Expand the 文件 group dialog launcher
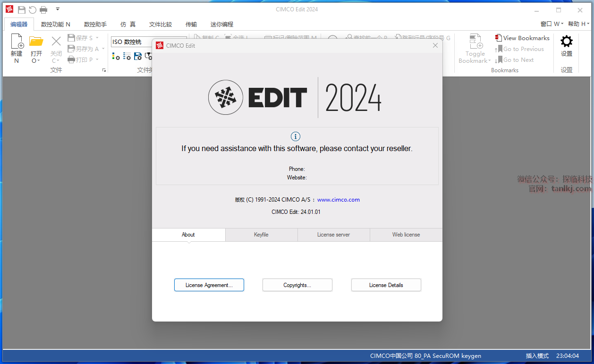This screenshot has height=364, width=594. tap(104, 70)
